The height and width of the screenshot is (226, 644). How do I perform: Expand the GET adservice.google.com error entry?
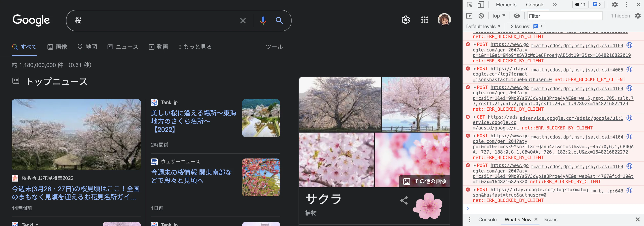(x=474, y=117)
